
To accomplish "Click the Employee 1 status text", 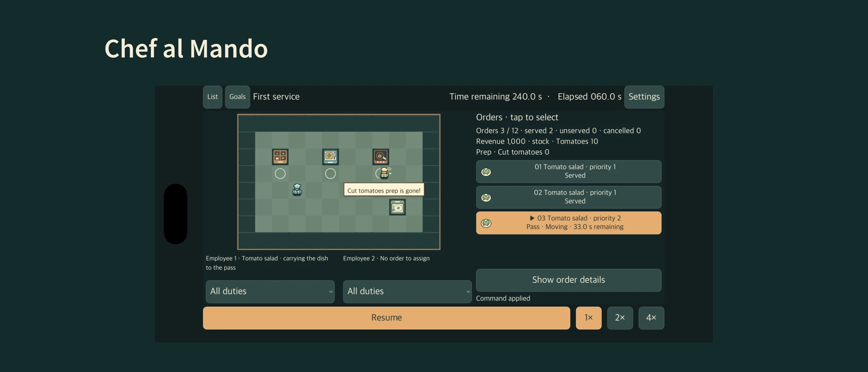I will pyautogui.click(x=267, y=263).
